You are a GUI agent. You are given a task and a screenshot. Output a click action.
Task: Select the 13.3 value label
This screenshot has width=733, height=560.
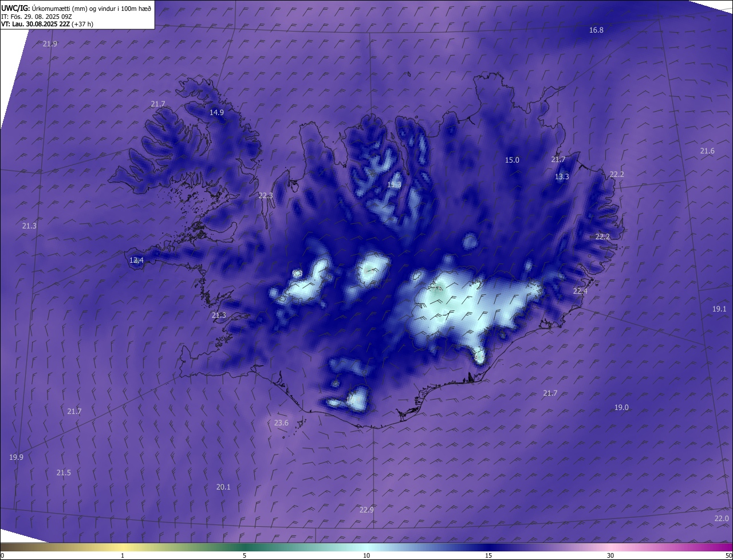(562, 176)
